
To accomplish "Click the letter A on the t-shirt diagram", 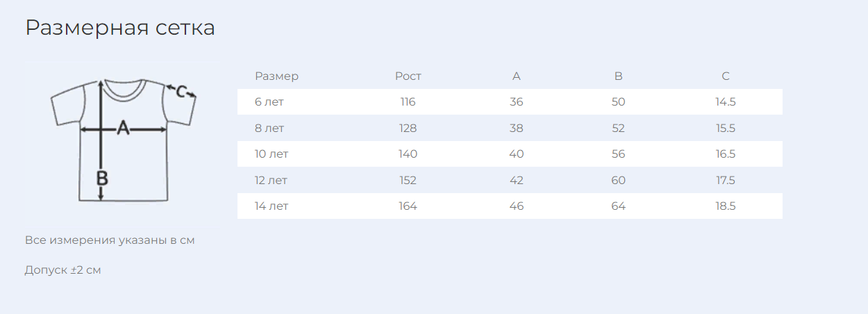I will click(x=123, y=129).
